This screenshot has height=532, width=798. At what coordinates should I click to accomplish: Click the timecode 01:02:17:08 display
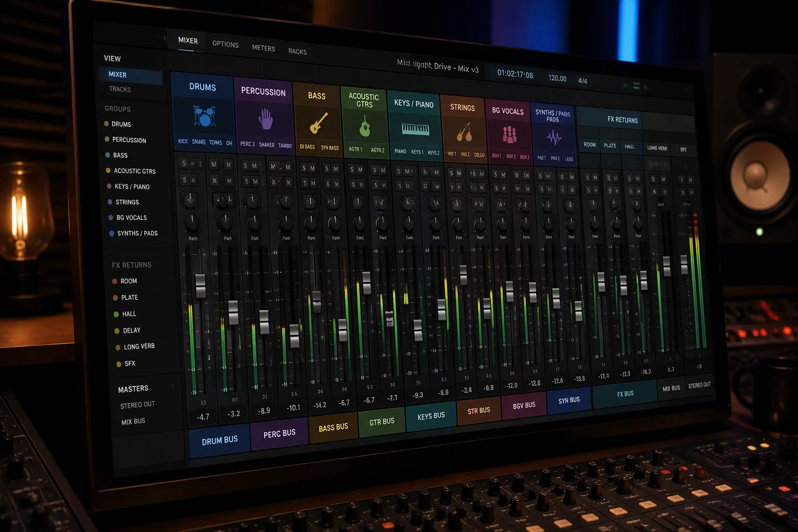coord(515,74)
